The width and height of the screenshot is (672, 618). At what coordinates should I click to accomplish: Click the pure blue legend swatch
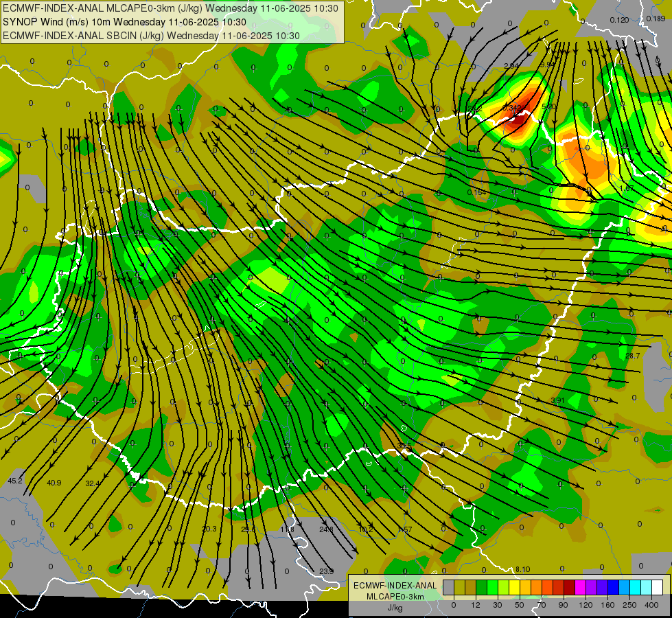pos(614,587)
